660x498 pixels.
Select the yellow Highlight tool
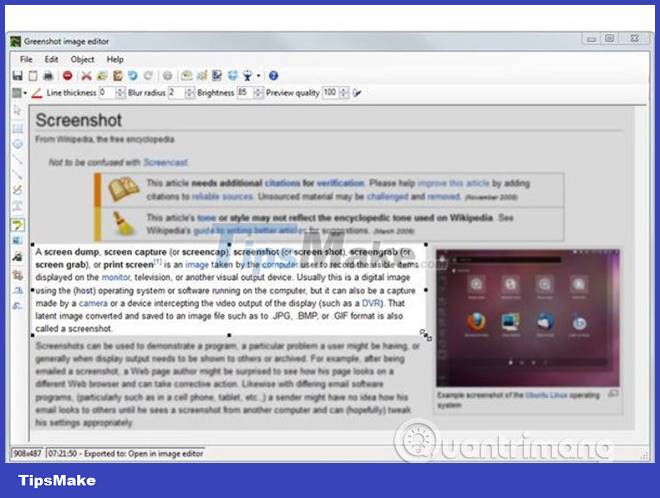click(17, 225)
